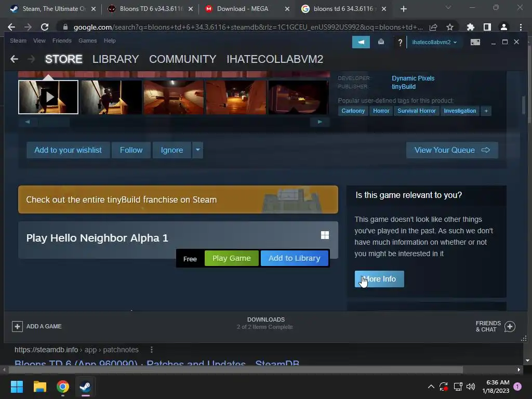Open Chrome tab search chevron
This screenshot has width=532, height=399.
448,7
